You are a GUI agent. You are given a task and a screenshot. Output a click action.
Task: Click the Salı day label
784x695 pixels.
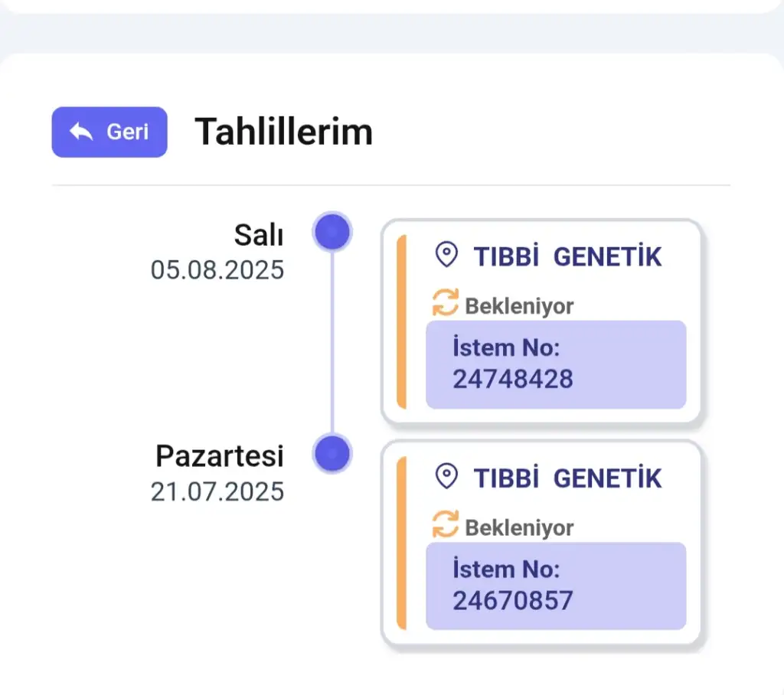[x=259, y=235]
